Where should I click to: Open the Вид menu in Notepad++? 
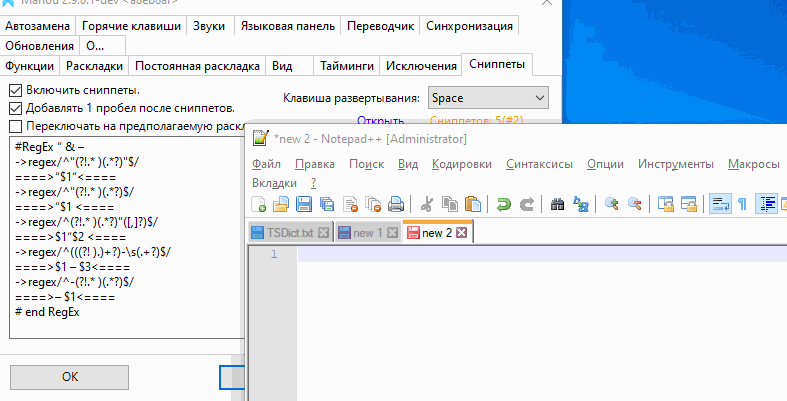(x=408, y=164)
